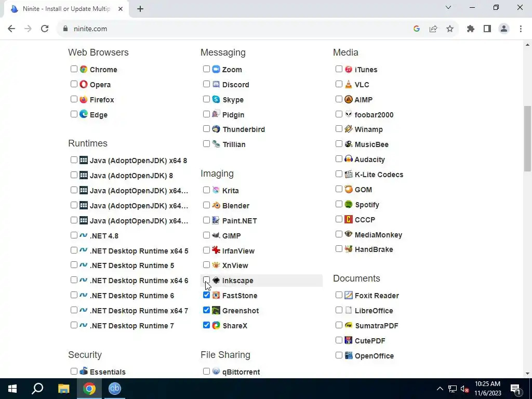The width and height of the screenshot is (532, 399).
Task: Click the network tray icon
Action: [453, 389]
